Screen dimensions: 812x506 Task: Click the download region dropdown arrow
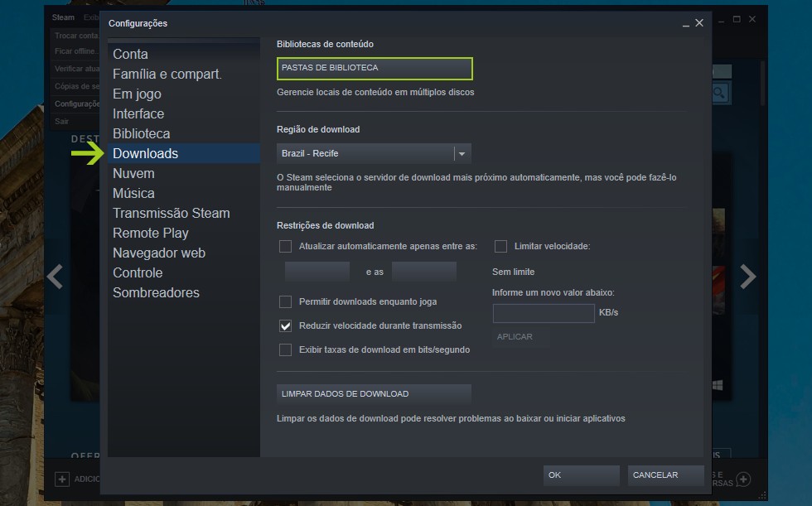click(462, 154)
